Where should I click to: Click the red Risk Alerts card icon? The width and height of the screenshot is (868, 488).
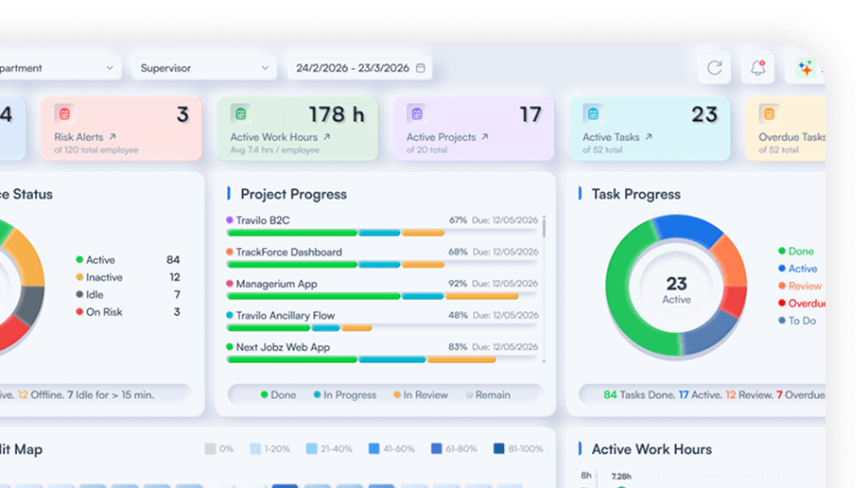[x=64, y=113]
